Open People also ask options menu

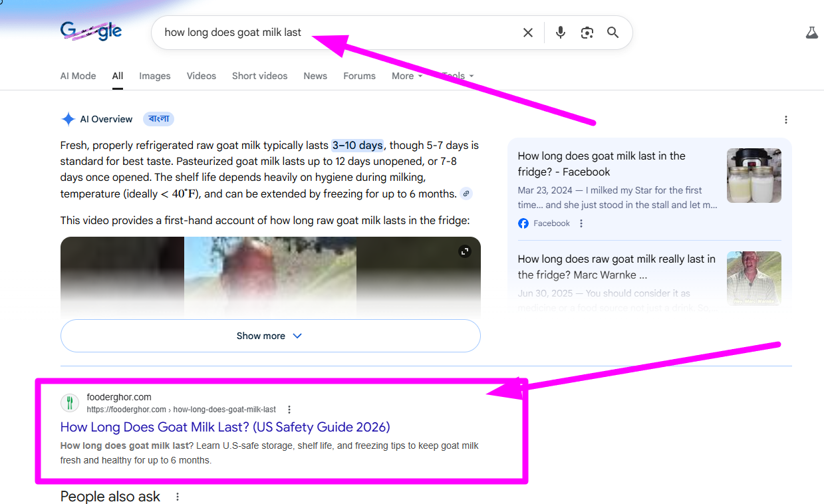pyautogui.click(x=178, y=497)
